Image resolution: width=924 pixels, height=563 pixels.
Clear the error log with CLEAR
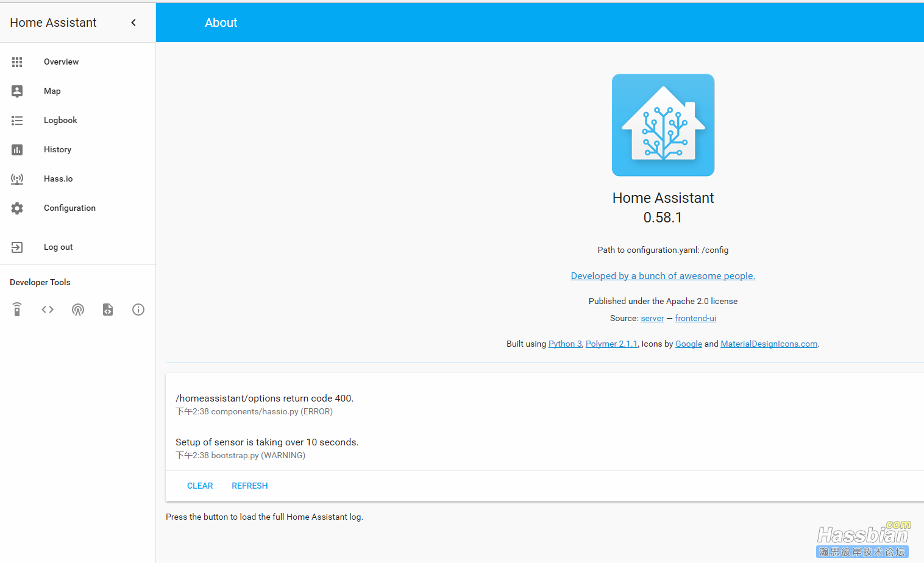pos(200,486)
